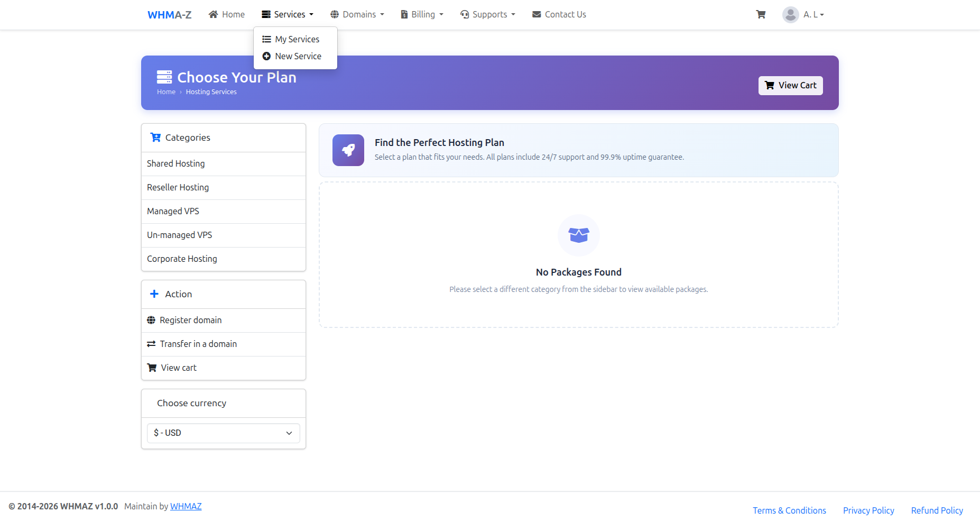
Task: Open the shopping cart icon in the navbar
Action: point(761,14)
